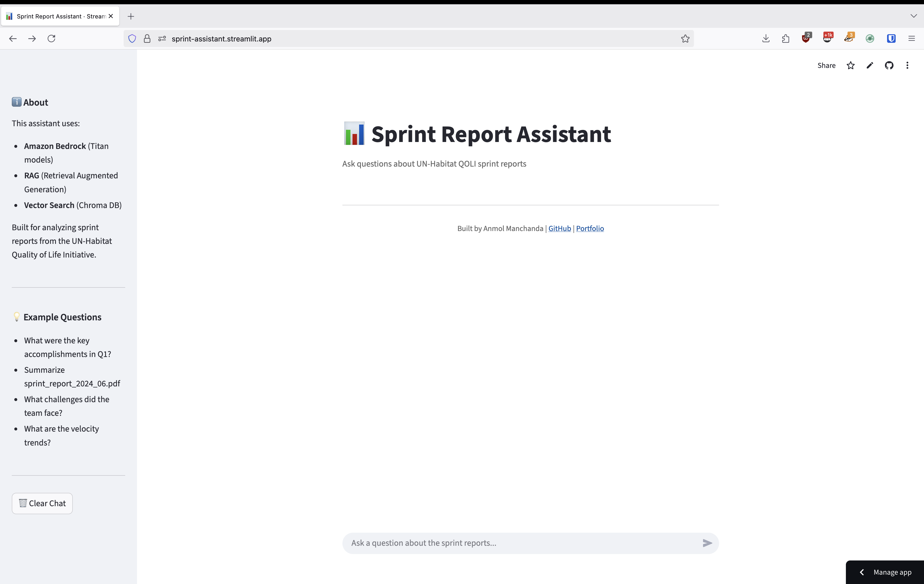Click the shield tracking protection icon
Screen dimensions: 924x584
click(132, 38)
